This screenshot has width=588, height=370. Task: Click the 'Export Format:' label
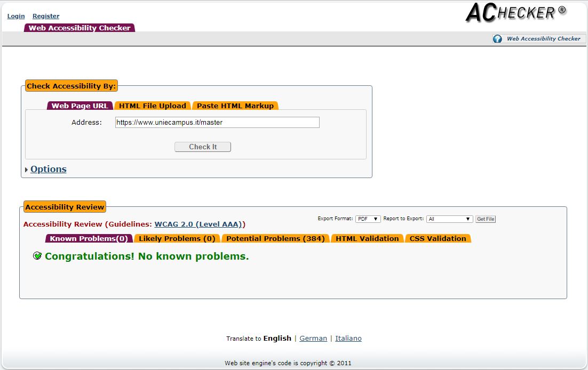[x=335, y=219]
